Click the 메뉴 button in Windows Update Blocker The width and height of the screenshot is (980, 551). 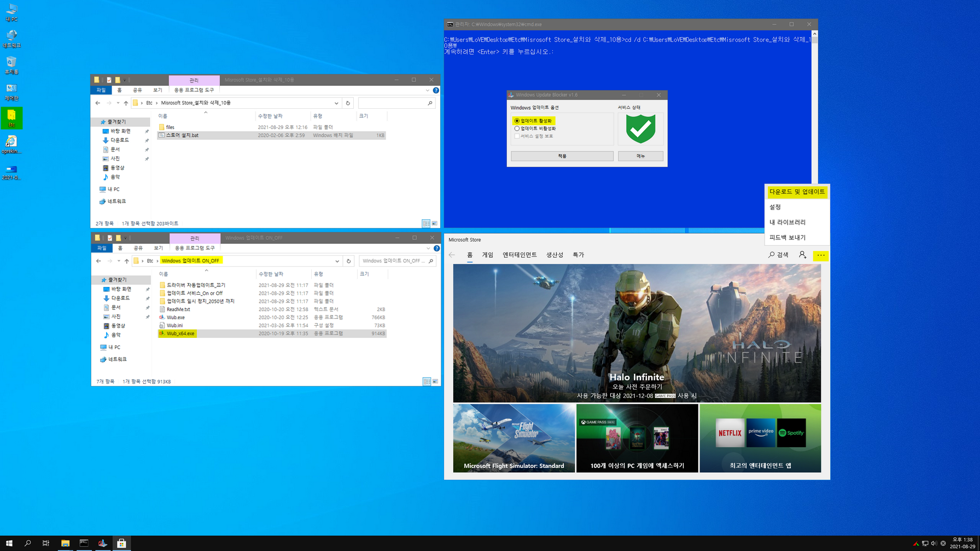pyautogui.click(x=640, y=156)
